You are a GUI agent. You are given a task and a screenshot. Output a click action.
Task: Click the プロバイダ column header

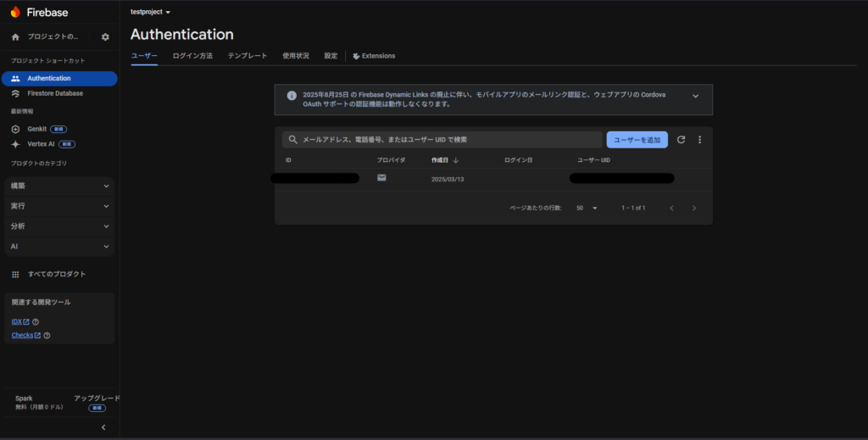(x=391, y=160)
